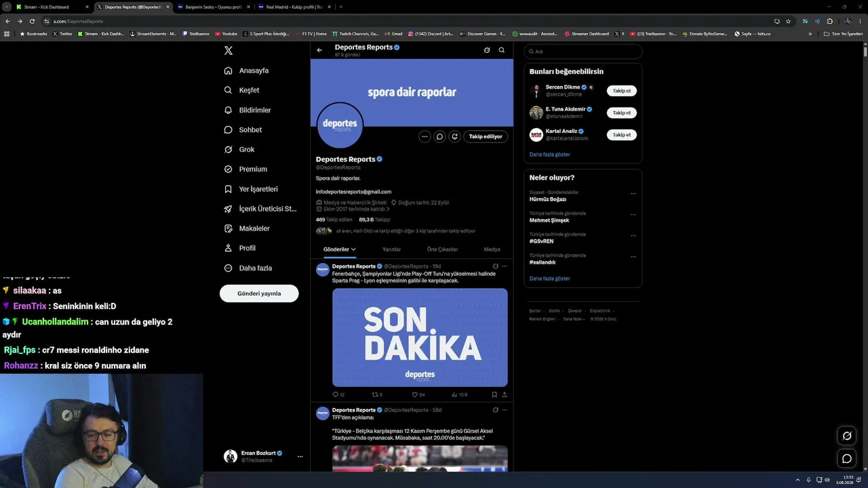This screenshot has height=488, width=868.
Task: Expand the Daha fazla sidebar menu
Action: pyautogui.click(x=248, y=268)
